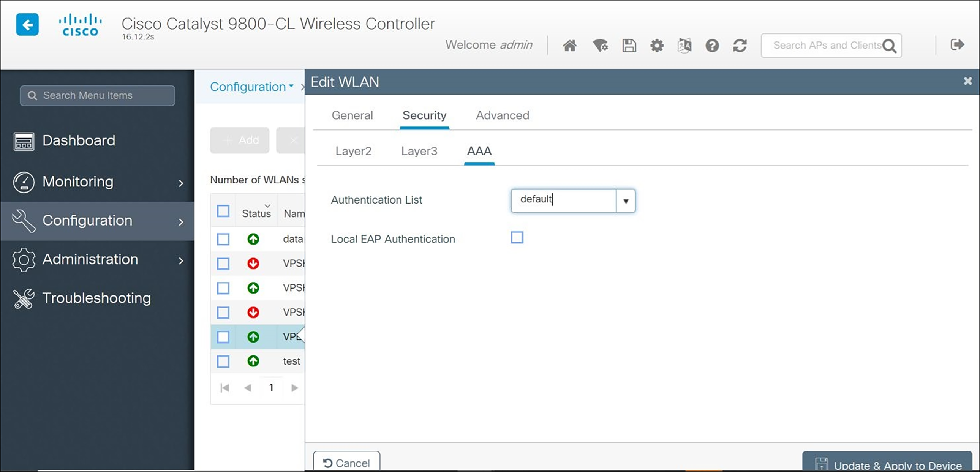Expand the Configuration breadcrumb dropdown
The height and width of the screenshot is (472, 980).
tap(291, 87)
